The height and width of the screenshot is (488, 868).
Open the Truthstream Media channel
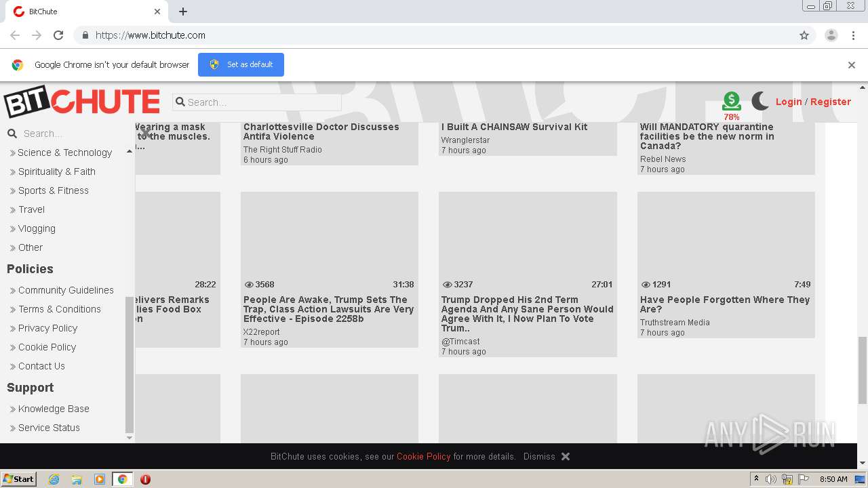click(675, 323)
